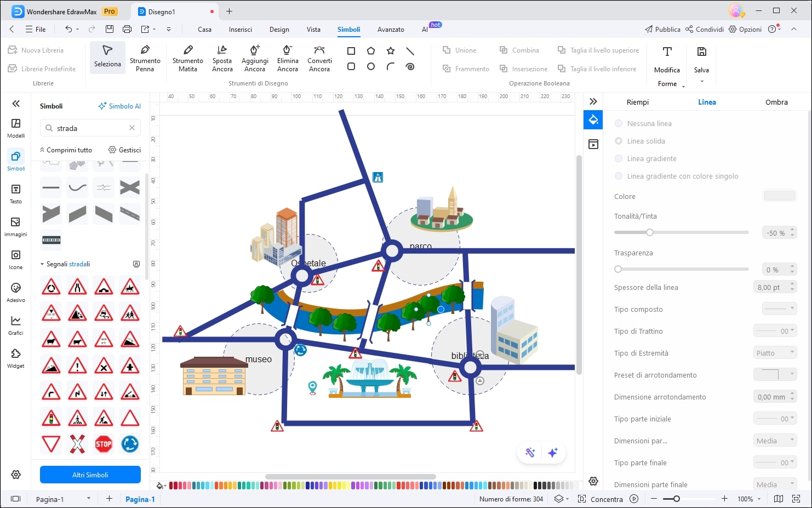Collapse the Segnali stradali section
812x508 pixels.
point(42,264)
